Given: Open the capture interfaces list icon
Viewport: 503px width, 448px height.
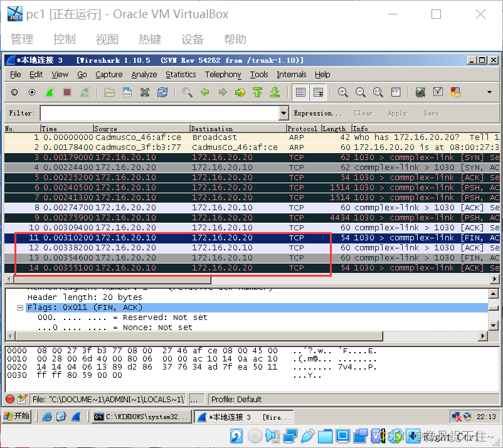Looking at the screenshot, I should pyautogui.click(x=14, y=92).
